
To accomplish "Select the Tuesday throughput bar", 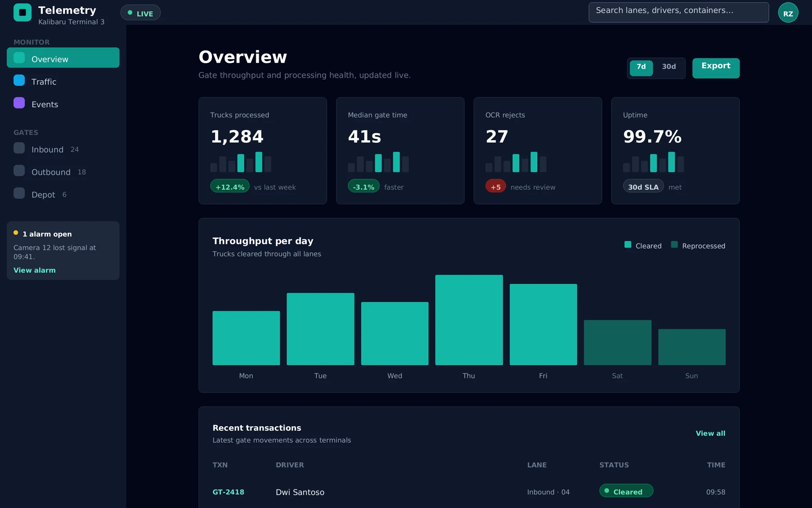I will pyautogui.click(x=320, y=329).
